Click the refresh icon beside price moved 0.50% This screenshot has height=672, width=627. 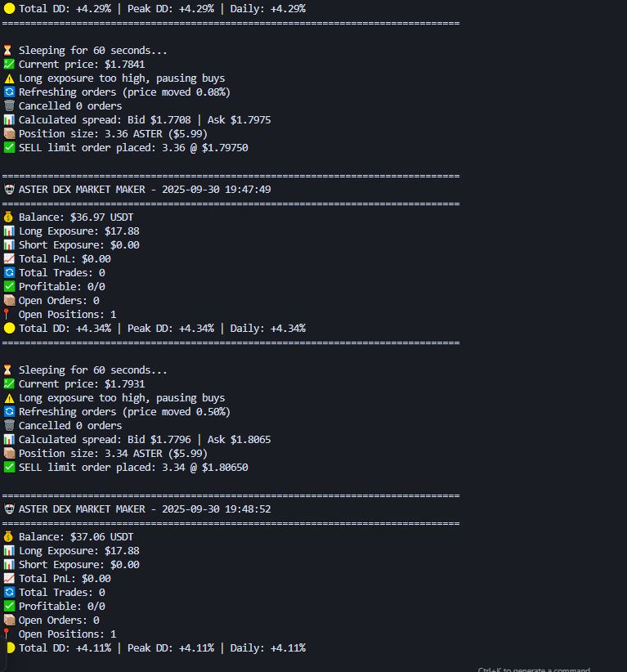click(x=9, y=412)
